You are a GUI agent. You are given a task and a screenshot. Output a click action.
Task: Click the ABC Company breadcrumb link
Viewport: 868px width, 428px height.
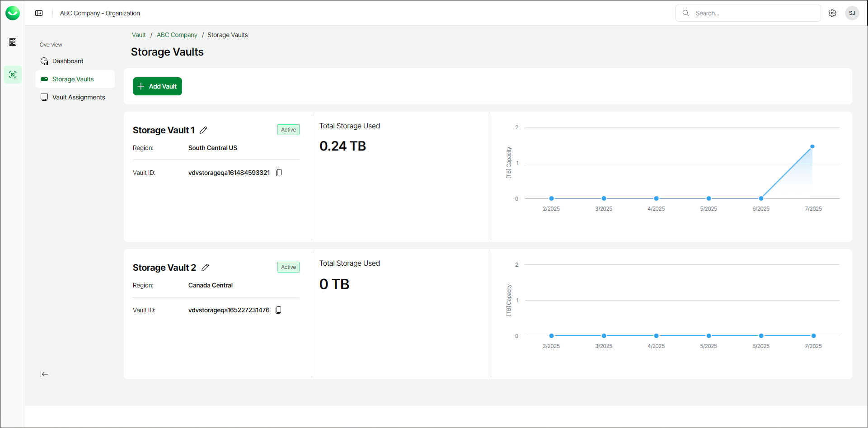177,35
